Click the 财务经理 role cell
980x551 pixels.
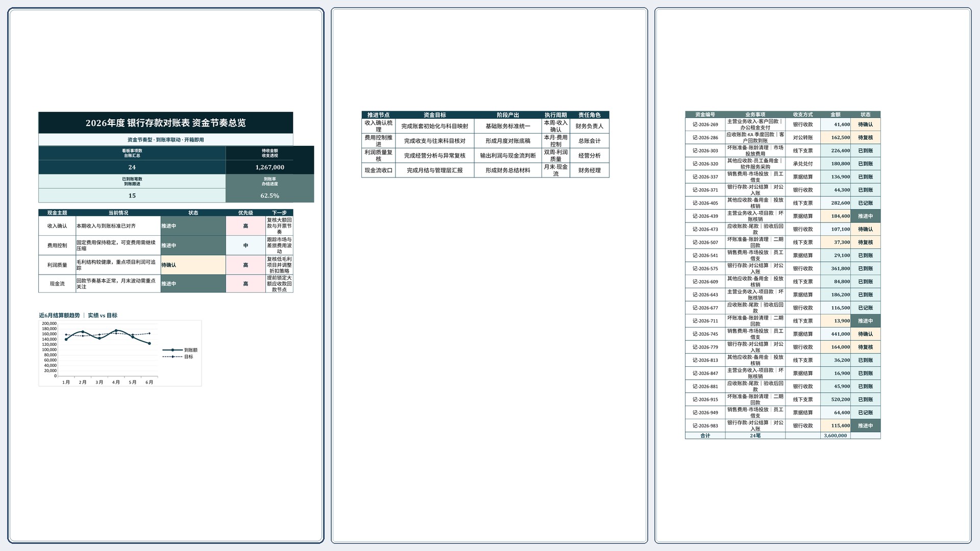click(x=590, y=170)
